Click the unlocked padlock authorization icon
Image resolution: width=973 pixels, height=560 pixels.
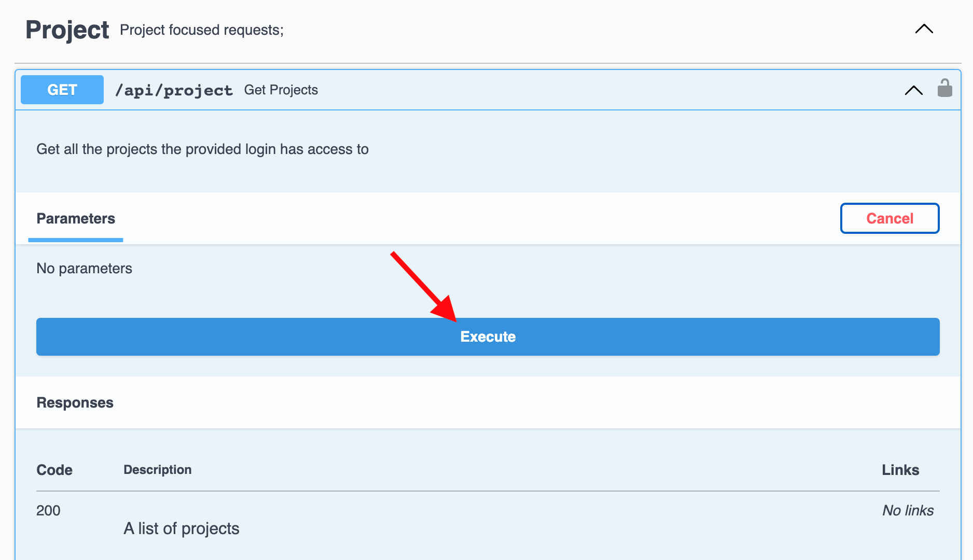click(944, 88)
